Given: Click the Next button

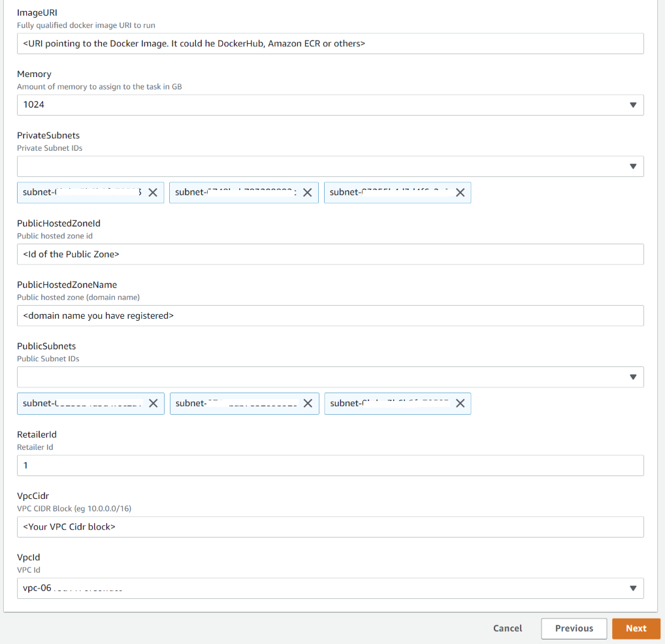Looking at the screenshot, I should click(636, 628).
